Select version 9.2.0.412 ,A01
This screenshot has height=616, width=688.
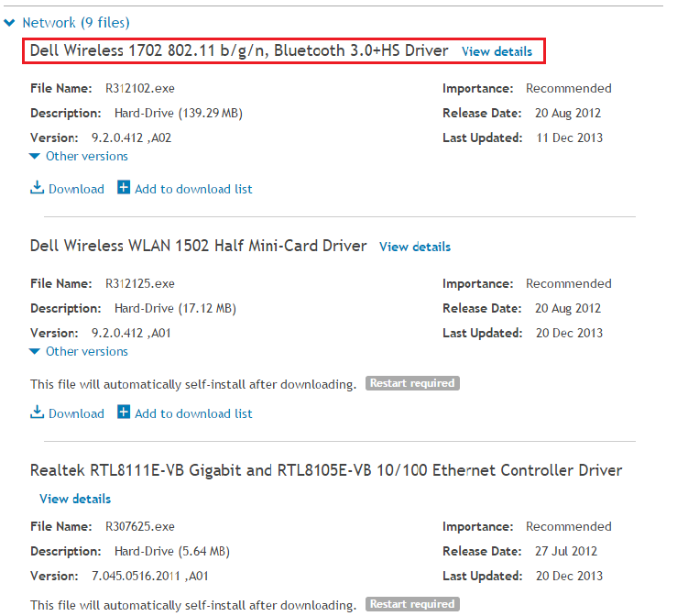[131, 334]
